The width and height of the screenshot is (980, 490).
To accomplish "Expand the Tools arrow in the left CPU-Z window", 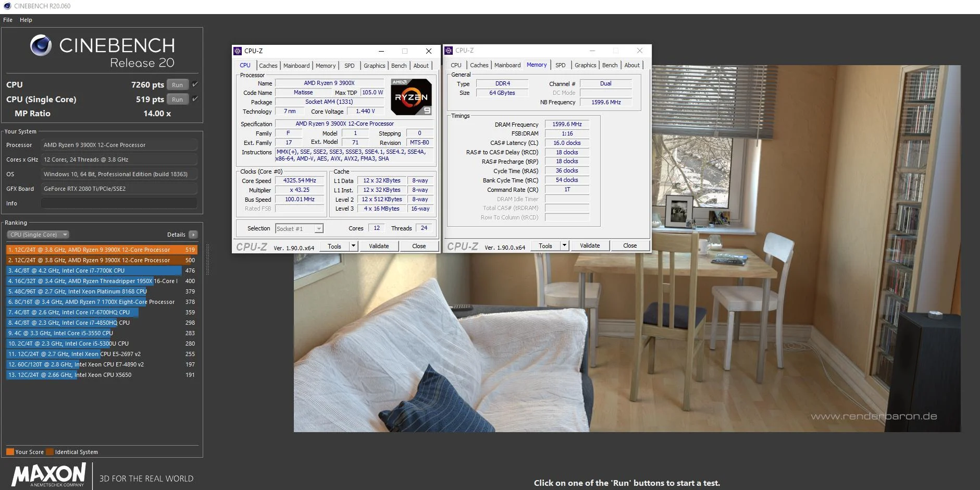I will tap(353, 246).
